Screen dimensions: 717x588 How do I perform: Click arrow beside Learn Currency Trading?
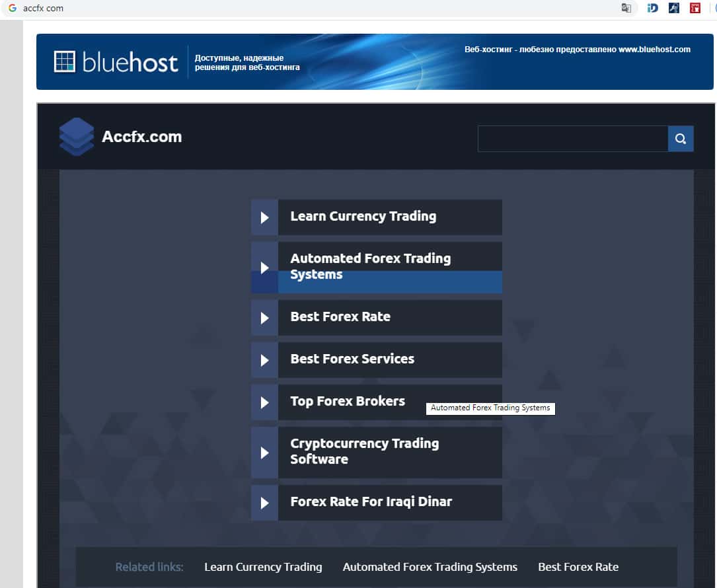(x=264, y=217)
